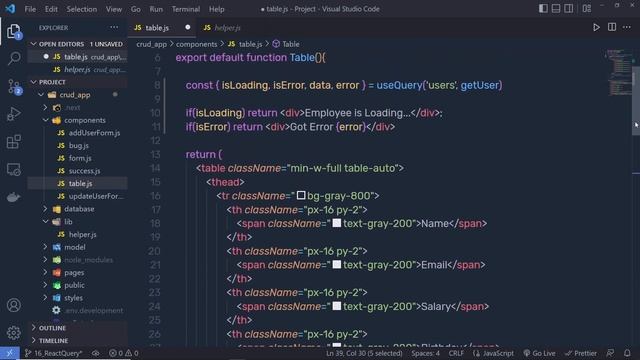
Task: Change indentation via Spaces: 4
Action: pyautogui.click(x=425, y=353)
